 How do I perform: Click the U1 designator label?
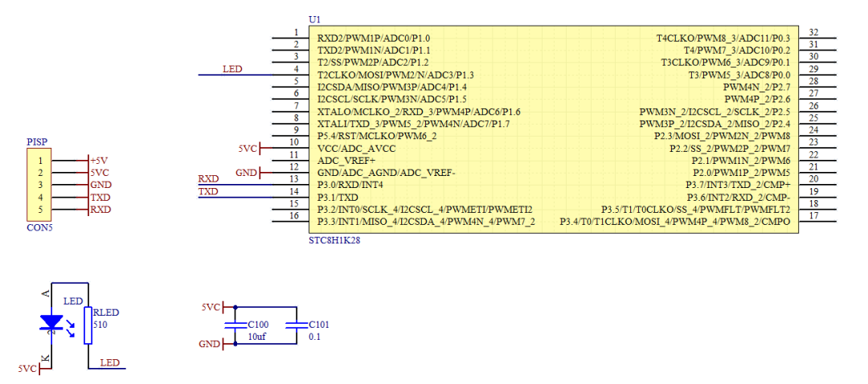(x=314, y=19)
